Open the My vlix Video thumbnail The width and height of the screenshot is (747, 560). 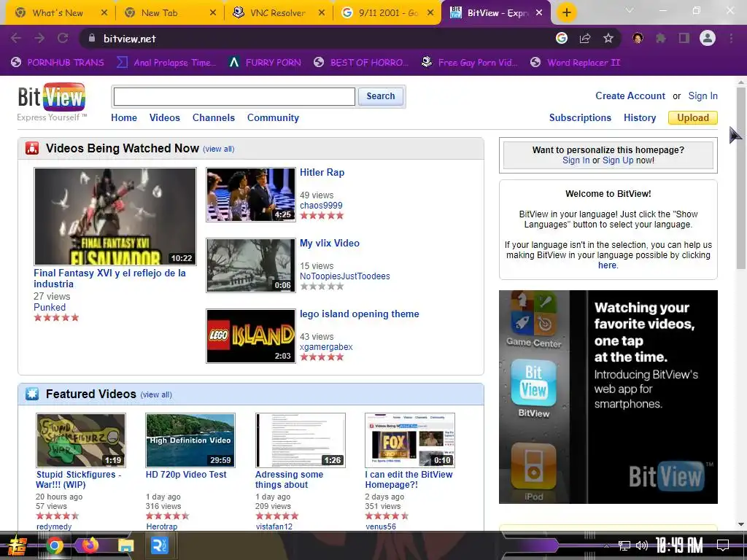click(x=251, y=265)
